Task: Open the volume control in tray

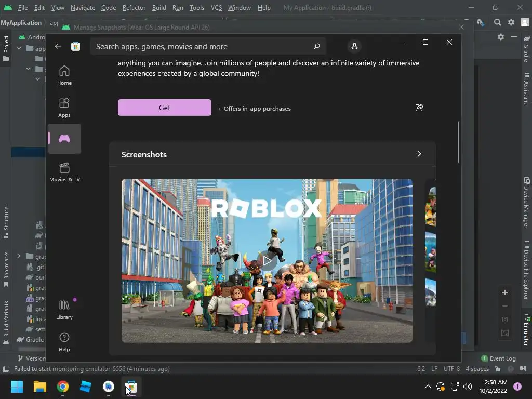Action: tap(468, 387)
